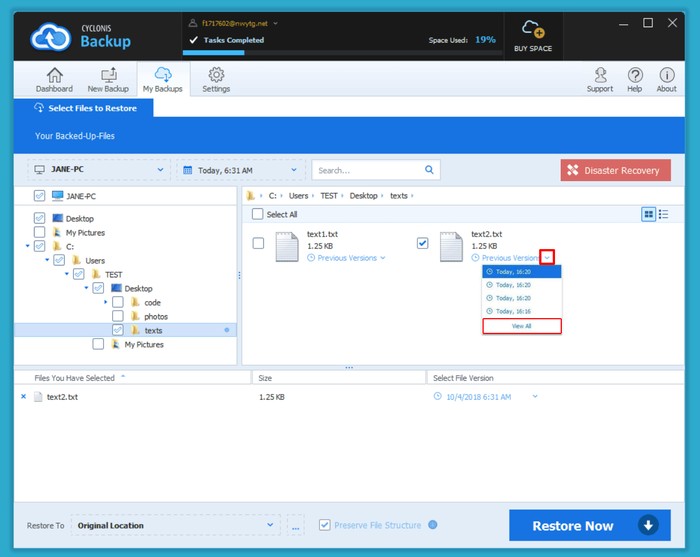Open the JANE-PC computer dropdown
Image resolution: width=700 pixels, height=557 pixels.
[x=97, y=170]
